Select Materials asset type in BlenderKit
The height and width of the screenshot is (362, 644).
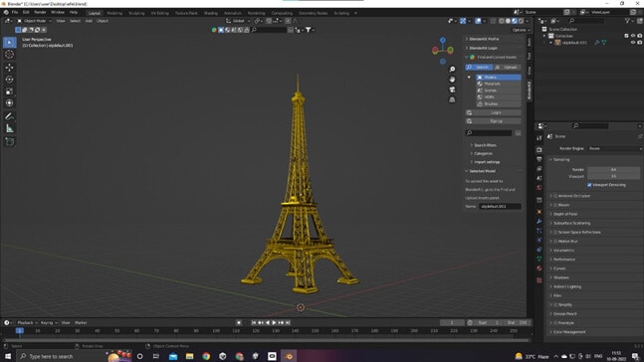[499, 84]
